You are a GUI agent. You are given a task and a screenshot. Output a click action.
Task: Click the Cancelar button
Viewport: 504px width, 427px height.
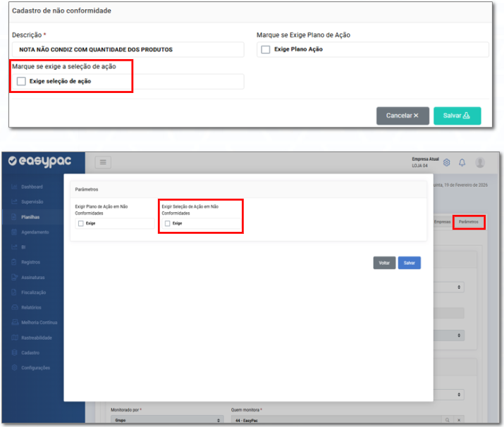point(402,116)
